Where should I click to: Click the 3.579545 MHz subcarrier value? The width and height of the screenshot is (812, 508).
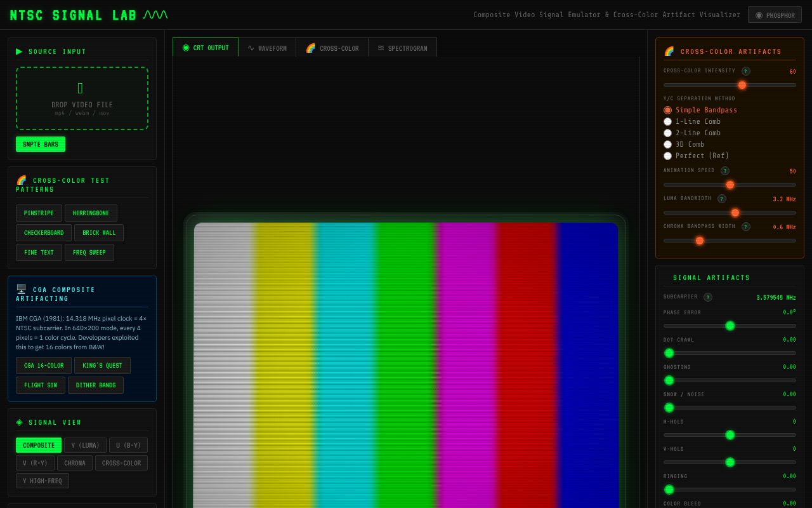click(776, 298)
